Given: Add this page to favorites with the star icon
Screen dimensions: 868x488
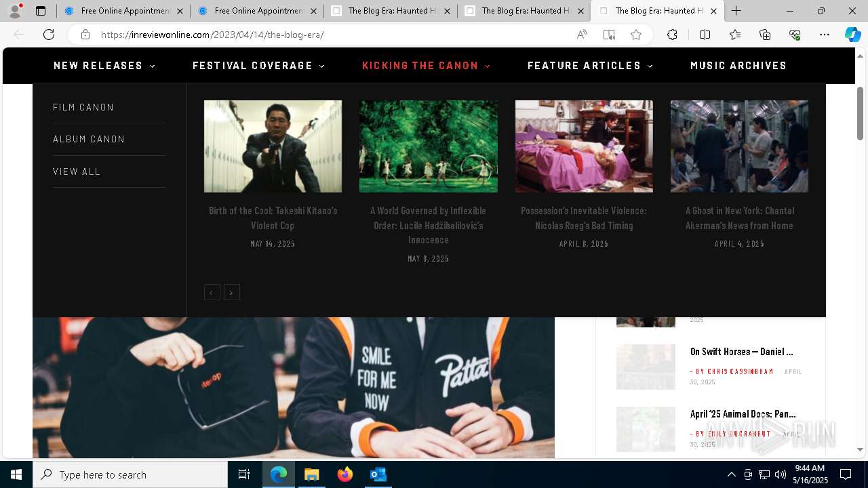Looking at the screenshot, I should coord(636,35).
